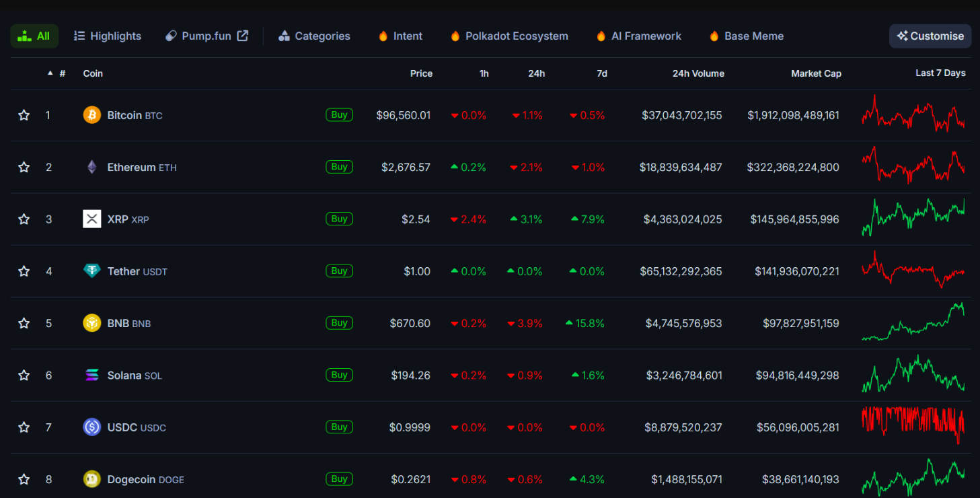
Task: Click the Last 7 Days column header
Action: (x=940, y=73)
